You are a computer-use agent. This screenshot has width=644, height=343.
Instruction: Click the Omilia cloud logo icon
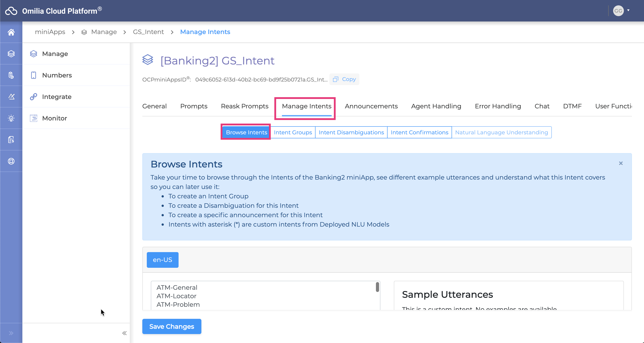[x=11, y=11]
